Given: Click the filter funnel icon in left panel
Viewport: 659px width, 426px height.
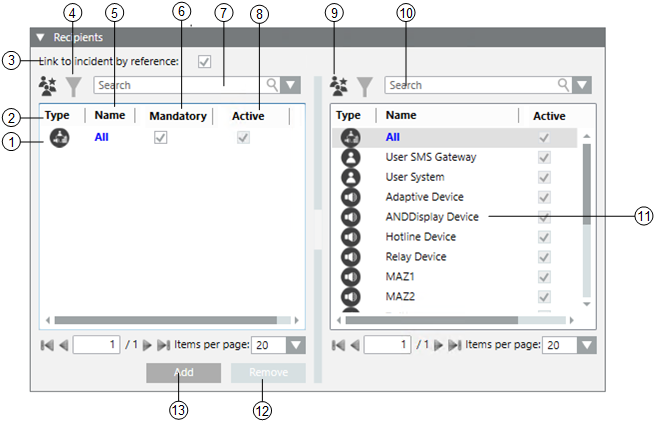Looking at the screenshot, I should point(72,85).
